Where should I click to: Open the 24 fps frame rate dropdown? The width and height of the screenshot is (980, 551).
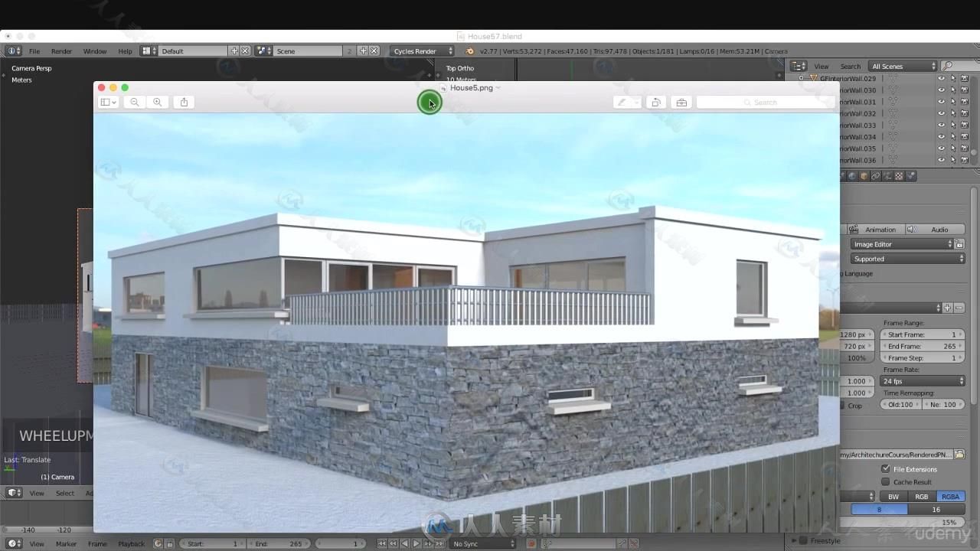923,381
